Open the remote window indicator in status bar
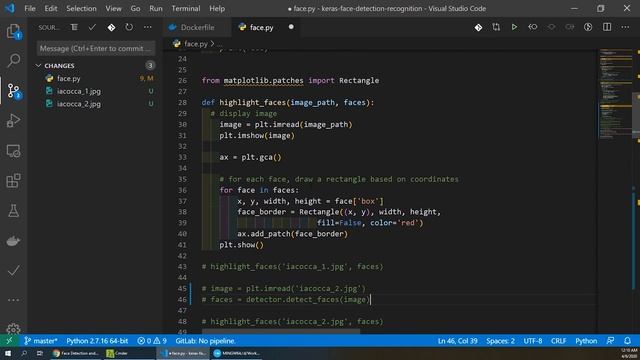The height and width of the screenshot is (360, 640). [9, 341]
